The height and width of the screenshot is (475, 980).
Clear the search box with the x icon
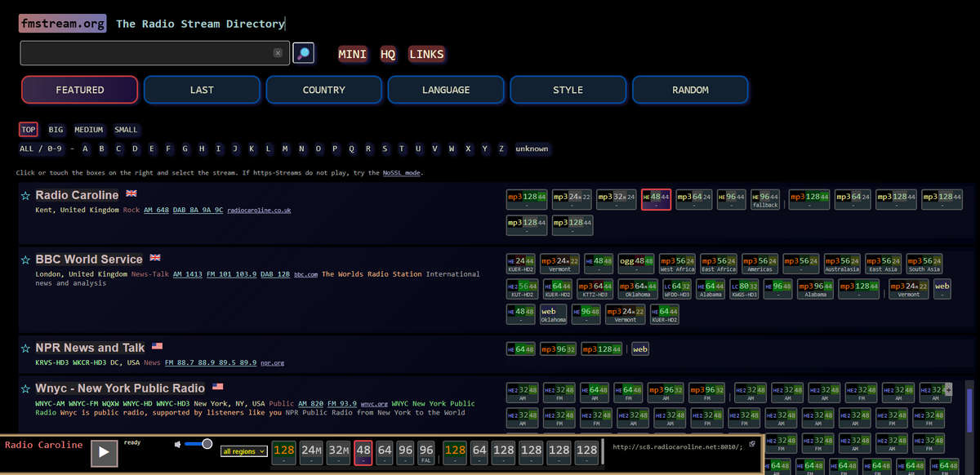[x=278, y=53]
